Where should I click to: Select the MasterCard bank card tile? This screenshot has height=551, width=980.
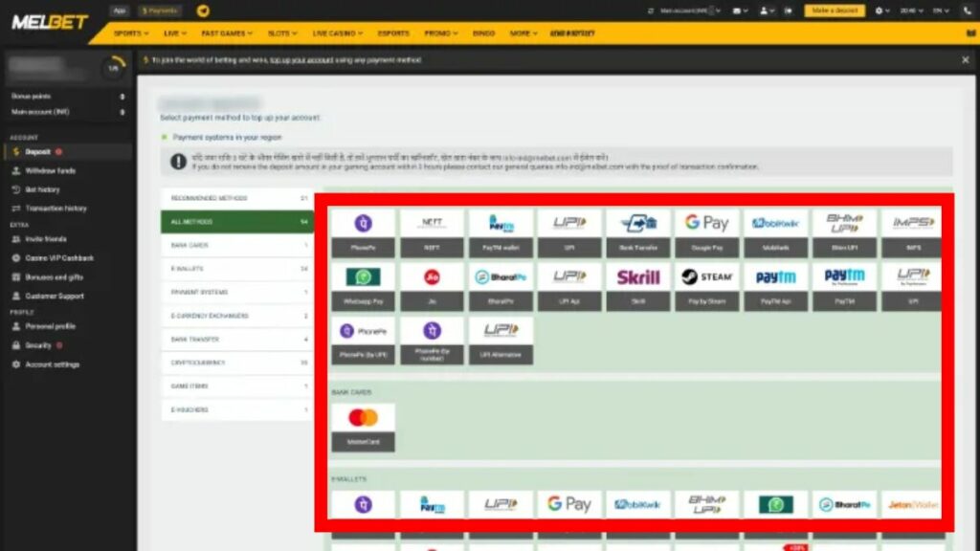363,428
